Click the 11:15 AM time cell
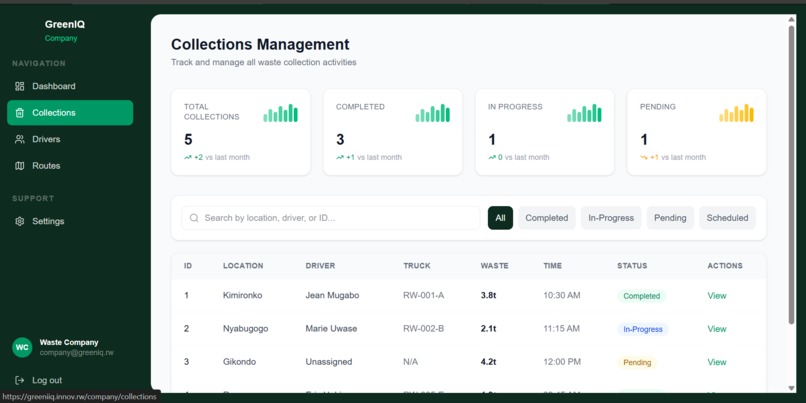The height and width of the screenshot is (403, 806). coord(561,328)
